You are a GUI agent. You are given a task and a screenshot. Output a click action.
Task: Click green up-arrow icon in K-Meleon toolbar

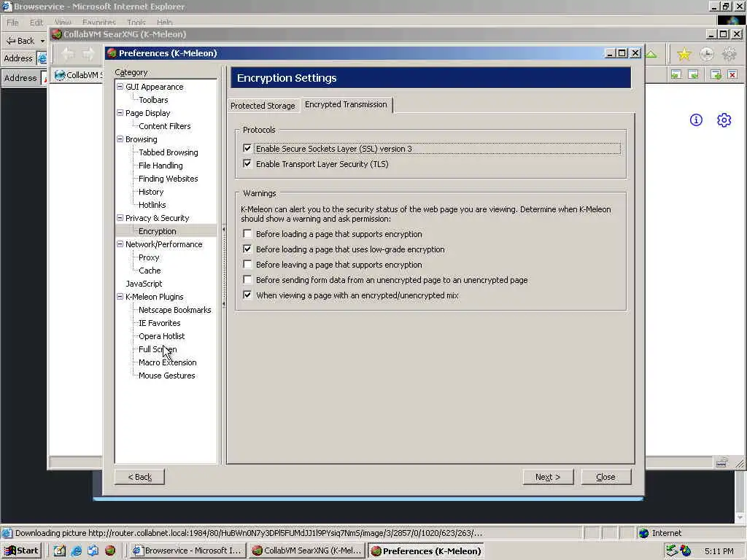pyautogui.click(x=651, y=54)
